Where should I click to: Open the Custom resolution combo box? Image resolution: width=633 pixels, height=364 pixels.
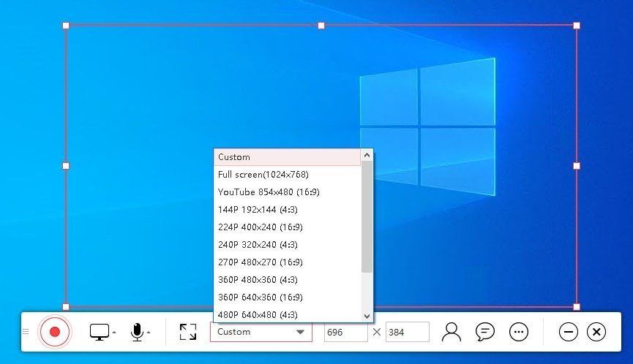point(261,332)
